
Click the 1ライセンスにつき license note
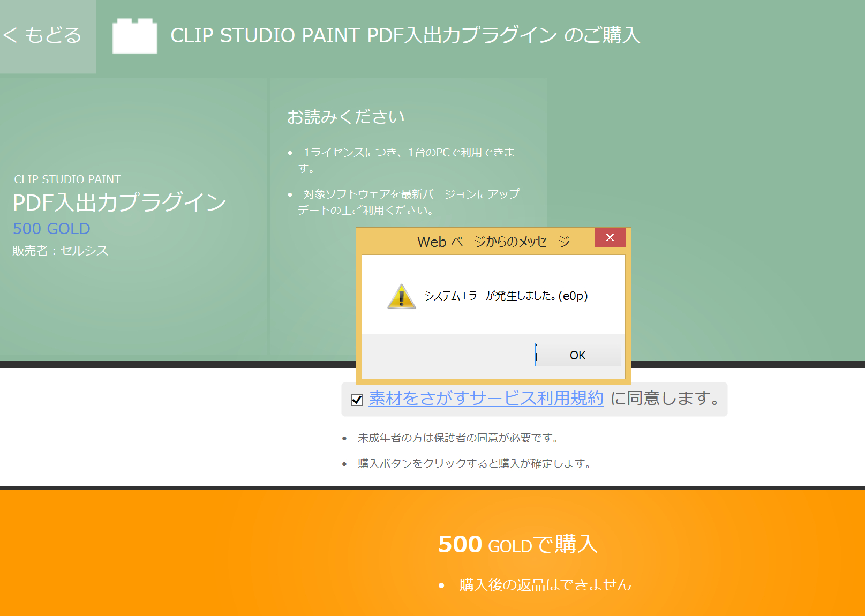point(406,160)
